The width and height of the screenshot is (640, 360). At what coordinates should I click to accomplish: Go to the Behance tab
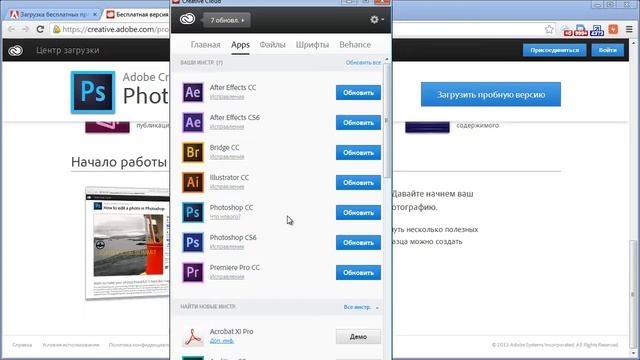(x=355, y=44)
